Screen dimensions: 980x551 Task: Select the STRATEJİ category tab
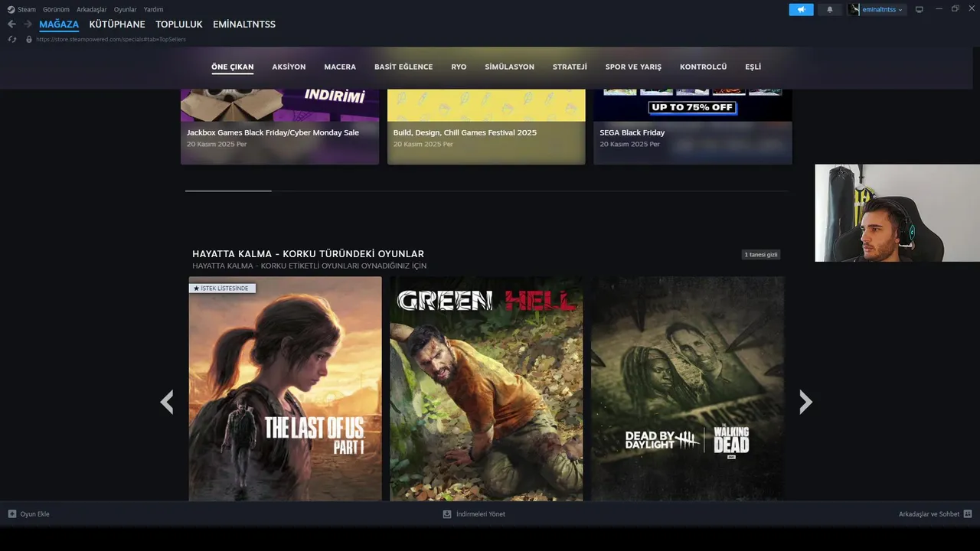pos(570,67)
